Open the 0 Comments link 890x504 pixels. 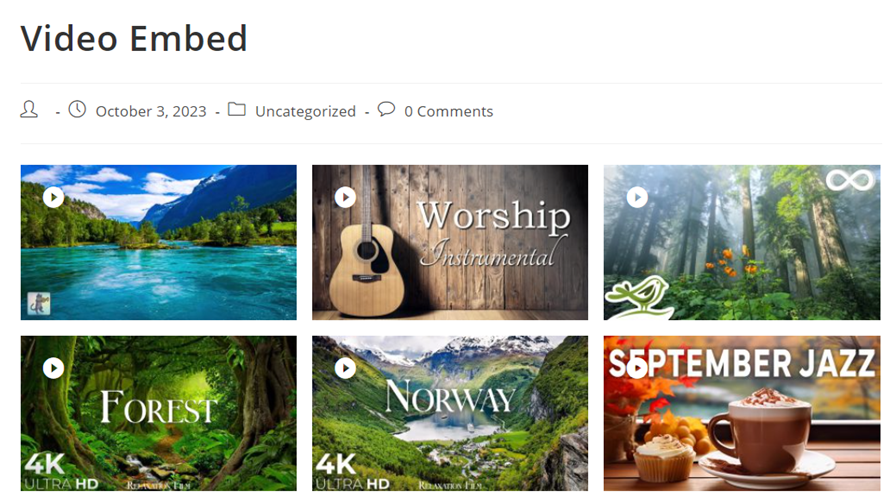coord(448,111)
